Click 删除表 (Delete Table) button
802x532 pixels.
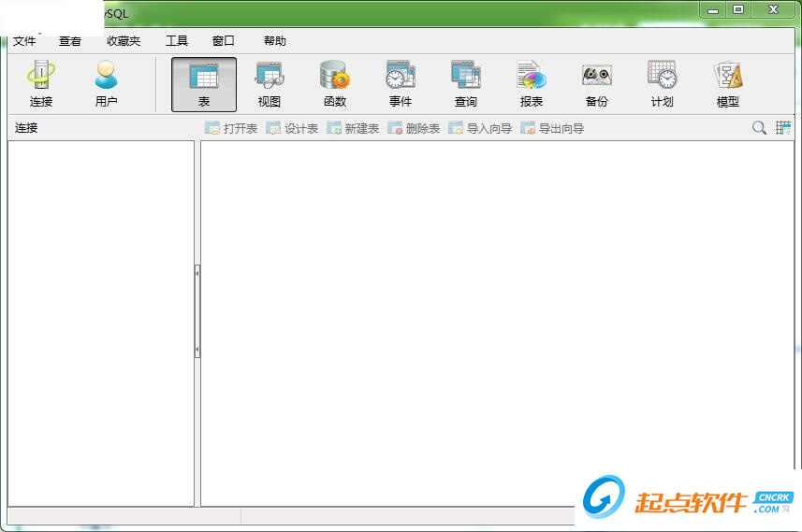[414, 128]
